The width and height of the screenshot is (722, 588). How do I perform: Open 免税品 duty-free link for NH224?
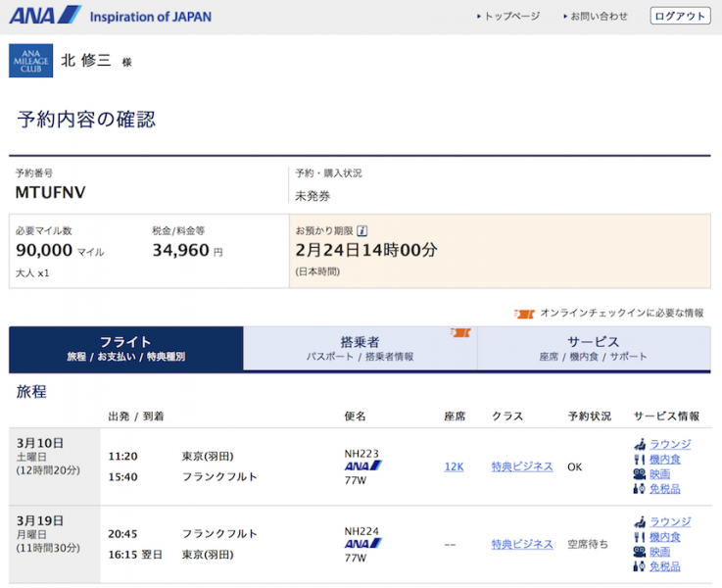[x=665, y=566]
